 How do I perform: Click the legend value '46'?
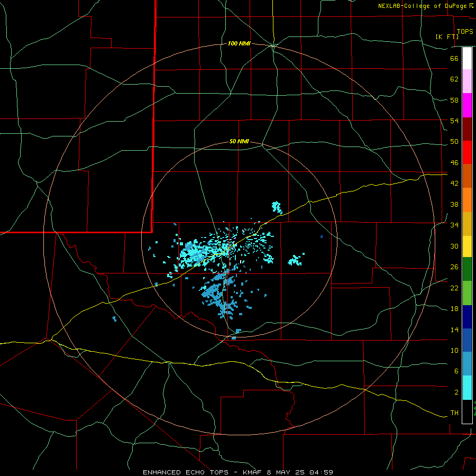point(454,163)
